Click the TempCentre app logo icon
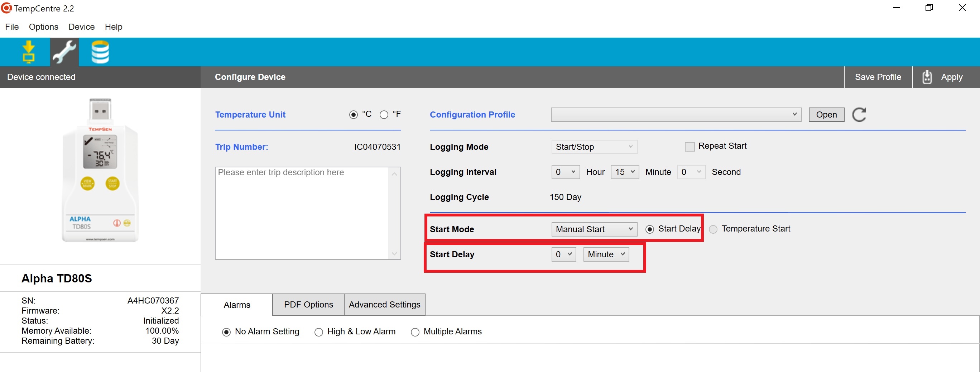The image size is (980, 372). [6, 8]
